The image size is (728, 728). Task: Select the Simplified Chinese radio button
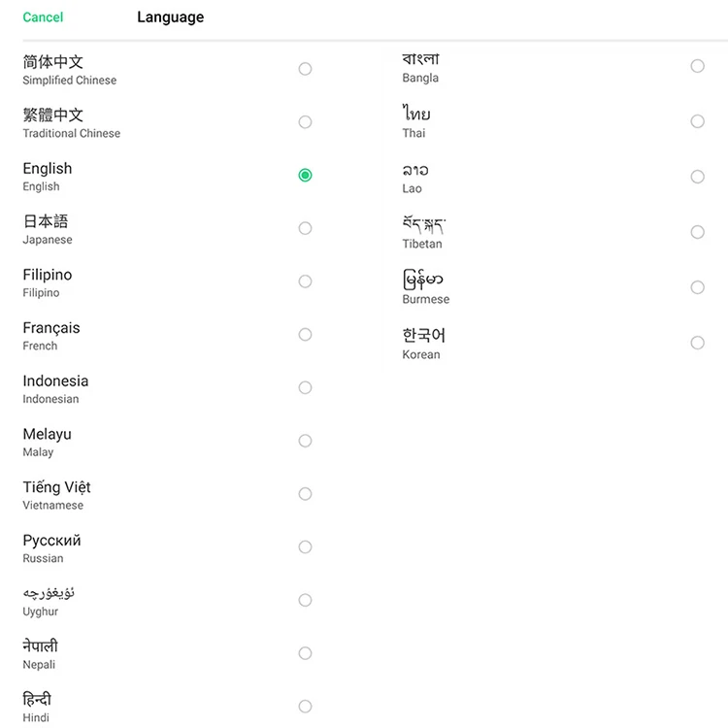pos(305,69)
